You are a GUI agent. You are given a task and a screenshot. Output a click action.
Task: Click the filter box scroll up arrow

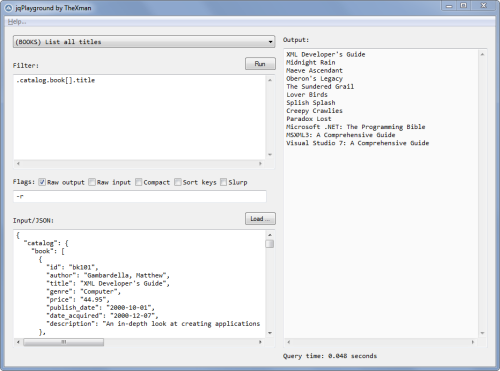point(270,80)
